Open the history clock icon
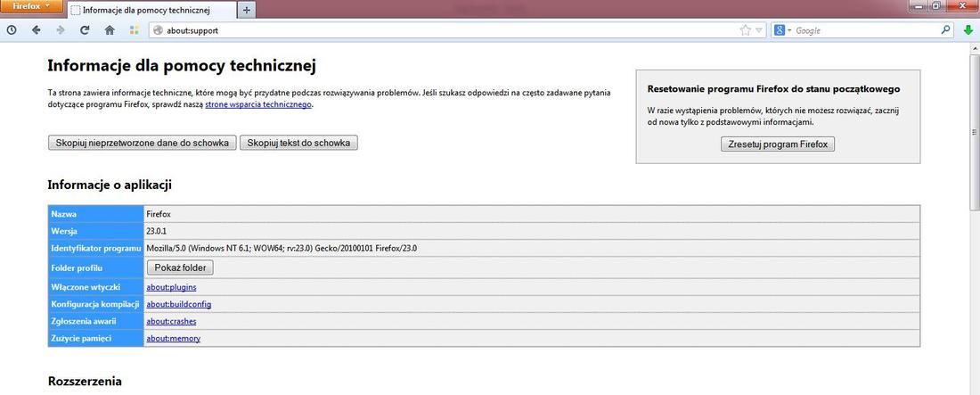This screenshot has width=980, height=395. tap(12, 30)
